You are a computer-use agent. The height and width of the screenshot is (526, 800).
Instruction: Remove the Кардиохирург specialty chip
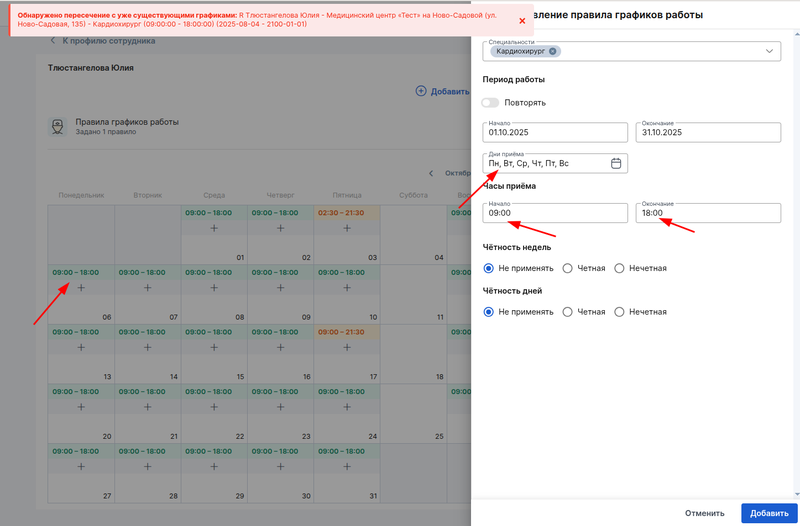coord(553,51)
